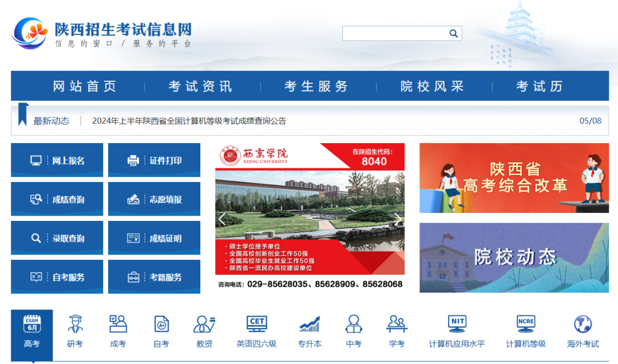This screenshot has width=618, height=364.
Task: Click the NCRE 计算机等级 icon
Action: pyautogui.click(x=525, y=329)
